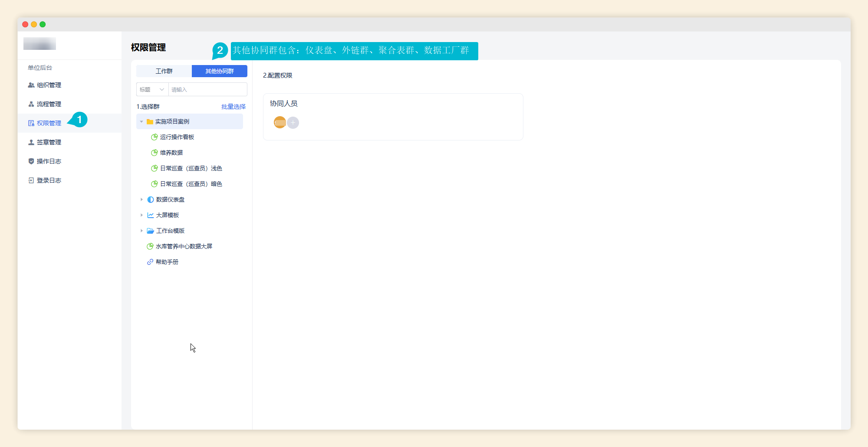This screenshot has width=868, height=447.
Task: Collapse the 实施项目案例 folder
Action: [141, 122]
